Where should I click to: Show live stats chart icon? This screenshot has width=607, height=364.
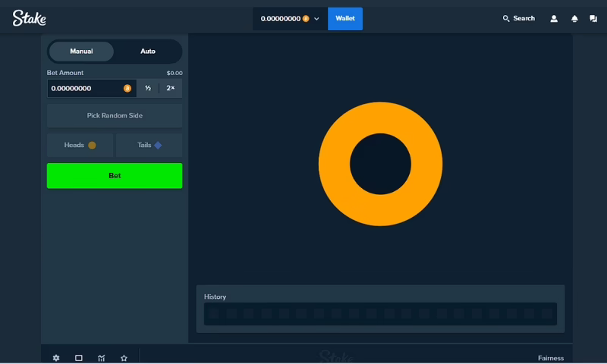pyautogui.click(x=101, y=358)
